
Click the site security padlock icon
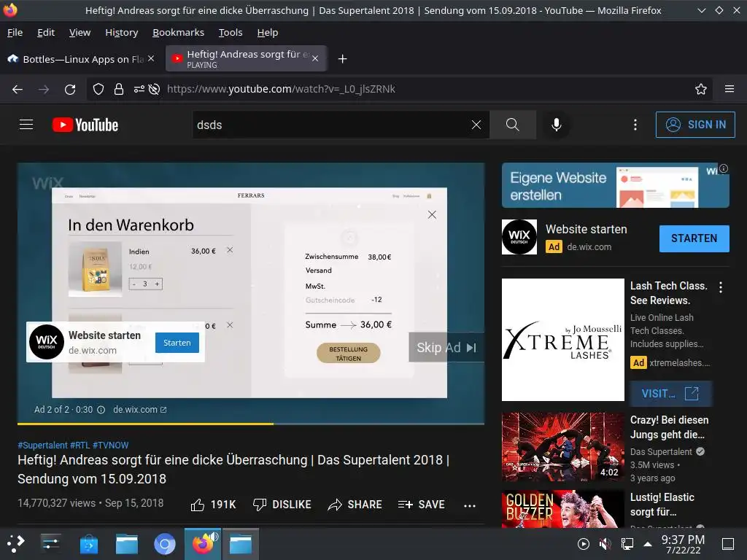pos(119,89)
